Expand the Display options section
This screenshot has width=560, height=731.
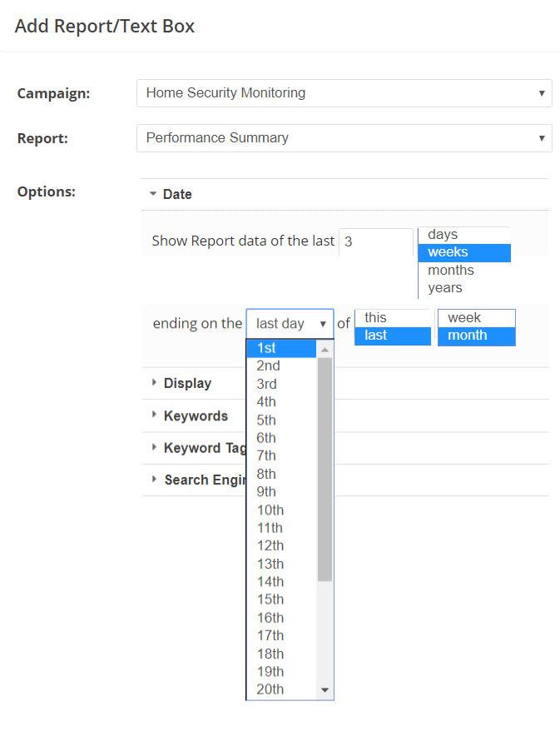(187, 384)
